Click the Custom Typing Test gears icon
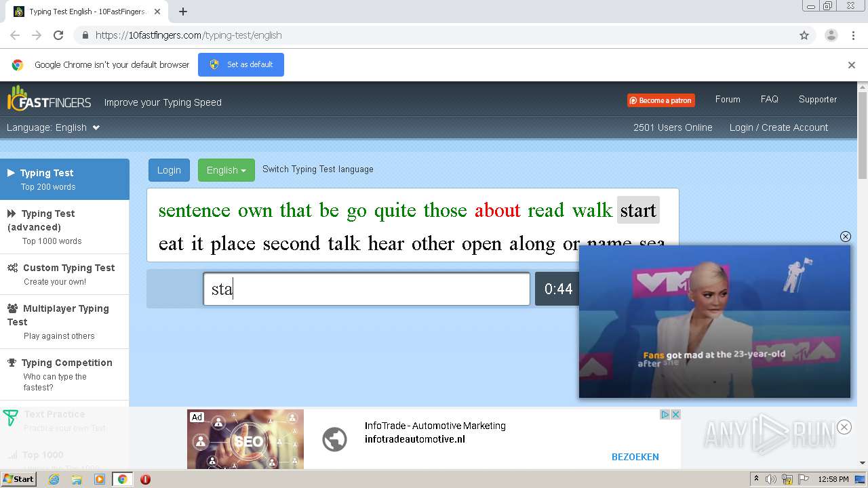This screenshot has height=488, width=868. coord(12,268)
